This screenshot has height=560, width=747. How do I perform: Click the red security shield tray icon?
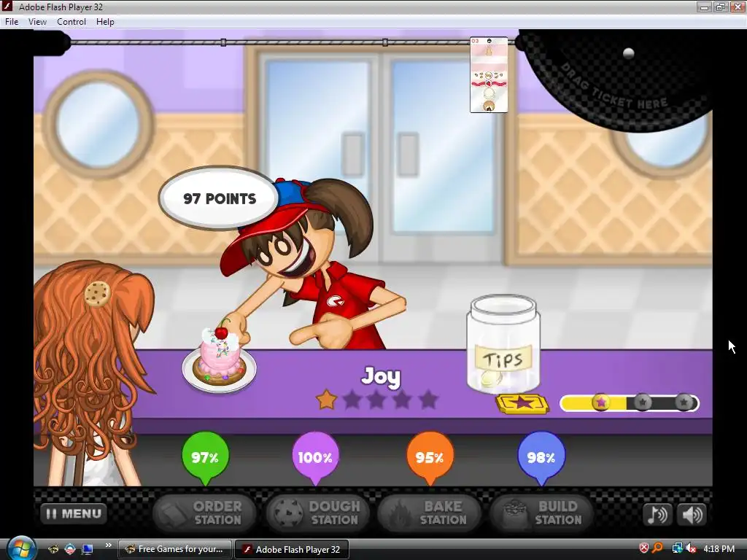click(x=644, y=548)
